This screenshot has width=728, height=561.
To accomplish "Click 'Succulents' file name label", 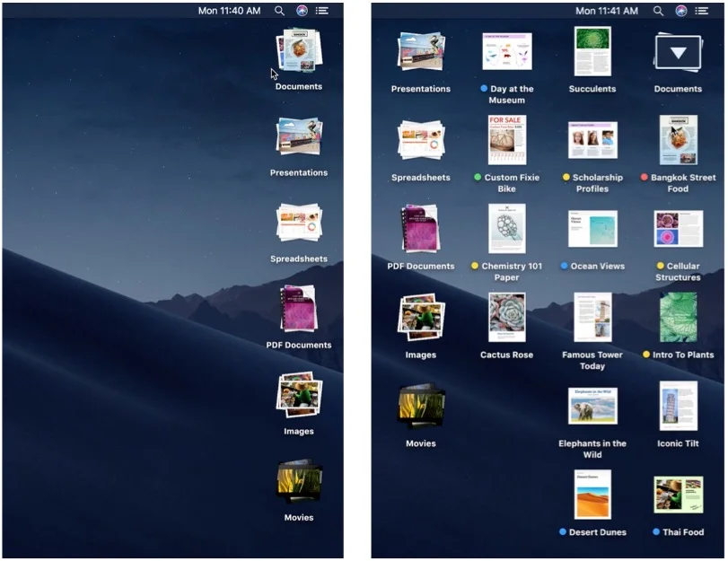I will (592, 89).
